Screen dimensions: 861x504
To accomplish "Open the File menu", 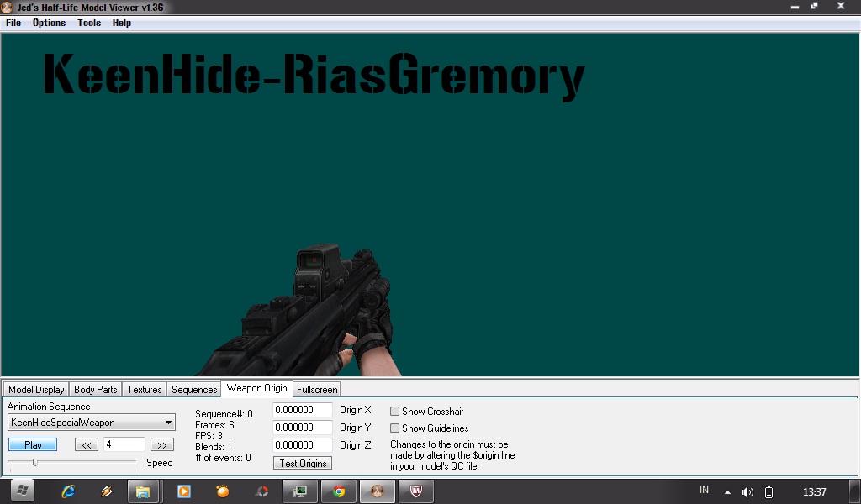I will pyautogui.click(x=13, y=23).
